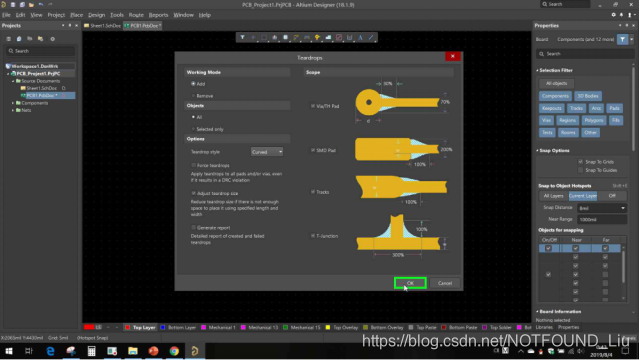Select the place component chip icon in the active bar
639x360 pixels.
point(285,38)
